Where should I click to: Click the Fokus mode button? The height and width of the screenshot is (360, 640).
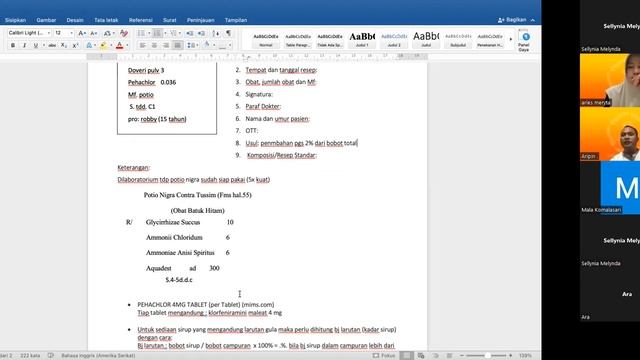(384, 356)
